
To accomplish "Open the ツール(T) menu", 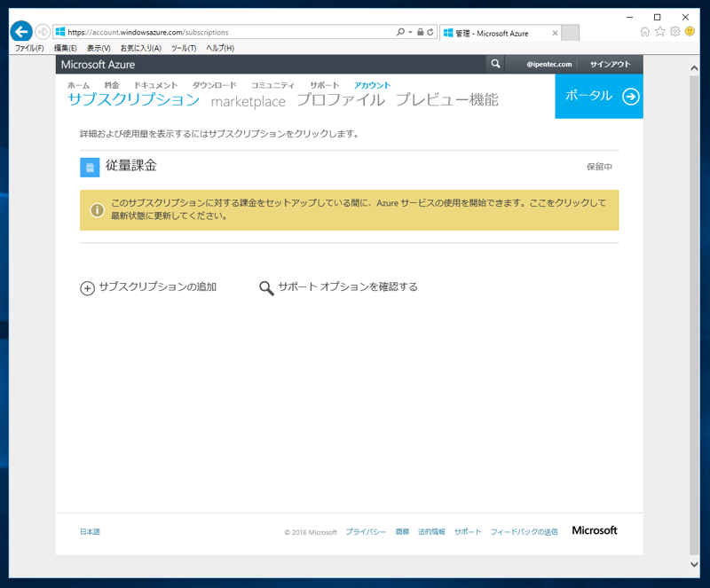I will pos(184,48).
